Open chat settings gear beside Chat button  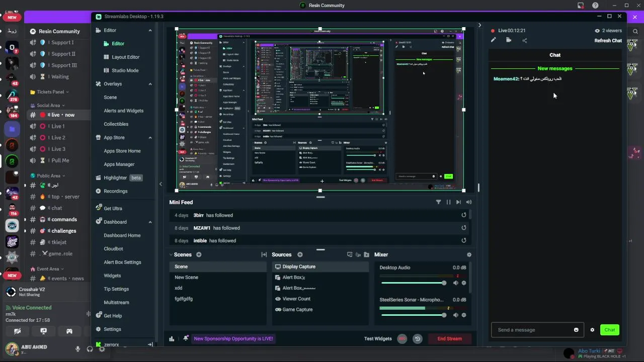click(592, 330)
